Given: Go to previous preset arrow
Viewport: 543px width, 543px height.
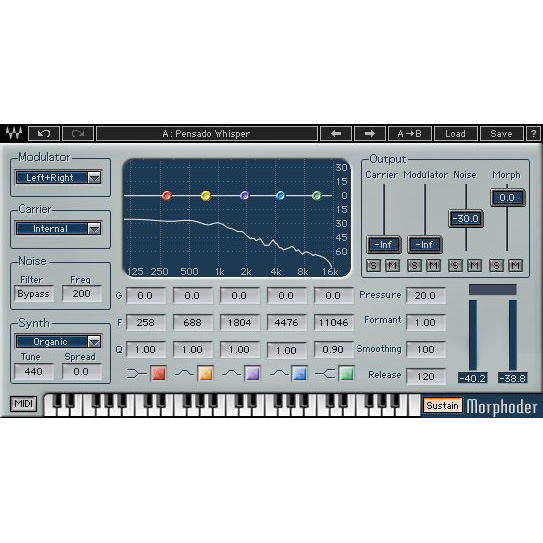Looking at the screenshot, I should (336, 134).
